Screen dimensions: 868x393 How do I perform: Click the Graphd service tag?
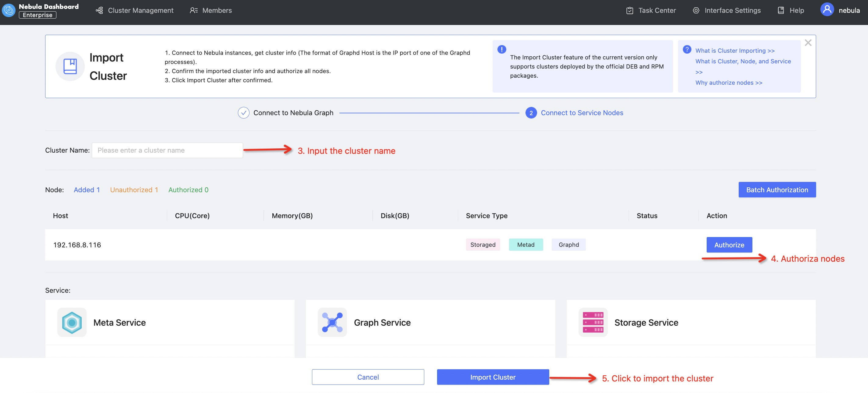569,245
